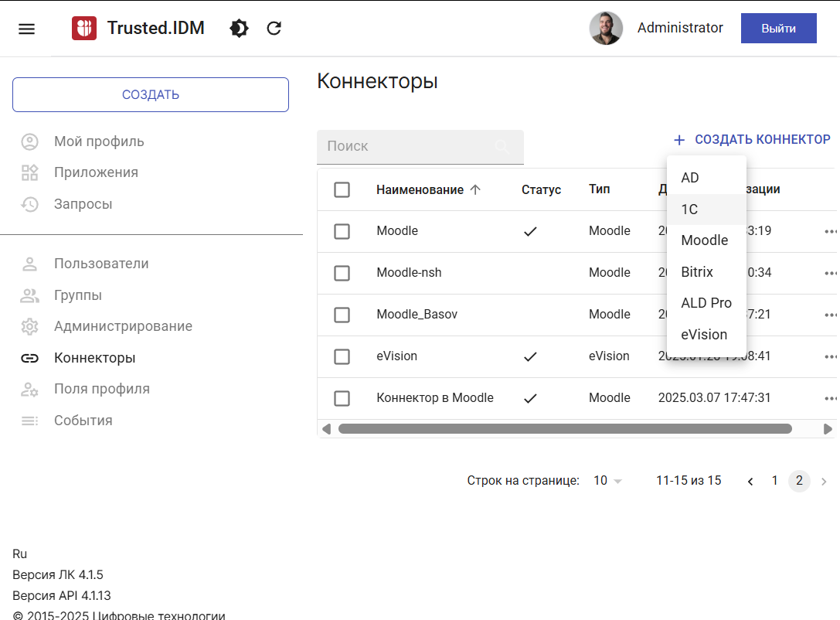The image size is (840, 620).
Task: Open more options for Moodle-nsh row
Action: pyautogui.click(x=831, y=274)
